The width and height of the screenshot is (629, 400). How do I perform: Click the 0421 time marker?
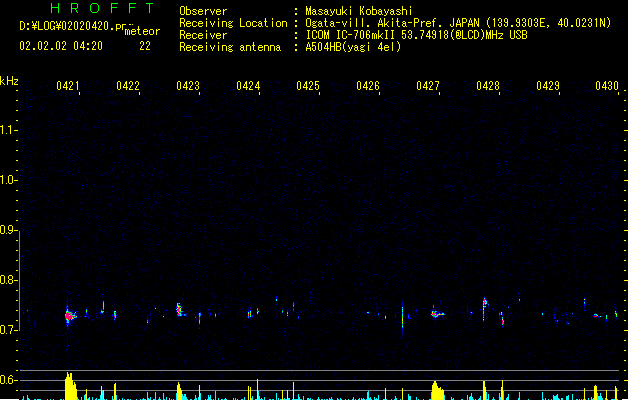click(68, 86)
